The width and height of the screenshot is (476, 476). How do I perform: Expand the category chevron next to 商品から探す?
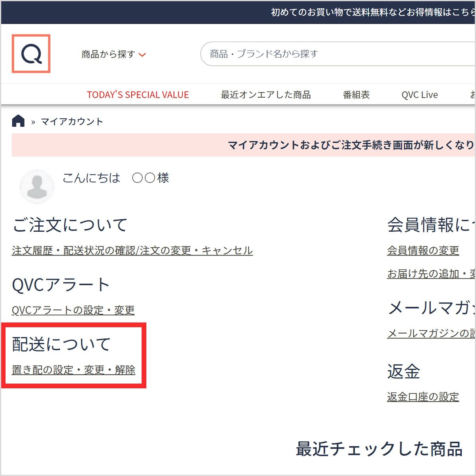point(143,55)
